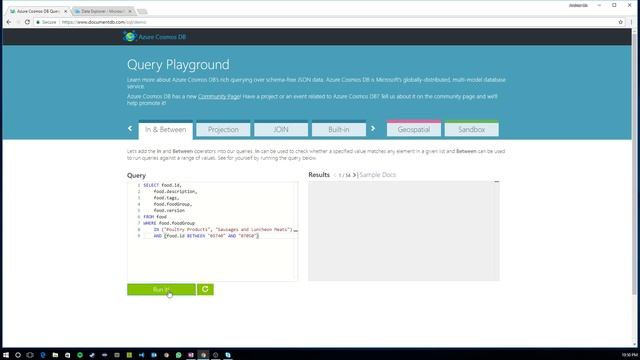Click the page vertical scrollbar
This screenshot has height=360, width=640.
(x=634, y=163)
